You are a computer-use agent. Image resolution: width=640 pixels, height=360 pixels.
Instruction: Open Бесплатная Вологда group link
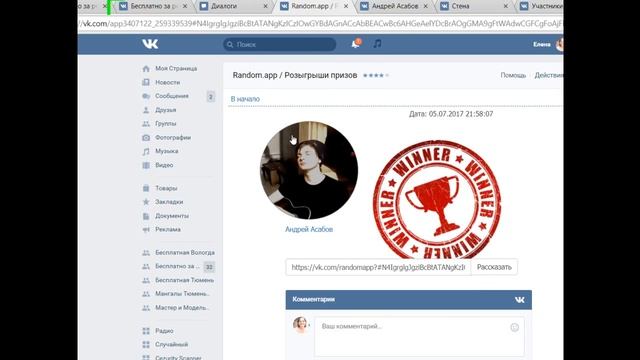(185, 253)
